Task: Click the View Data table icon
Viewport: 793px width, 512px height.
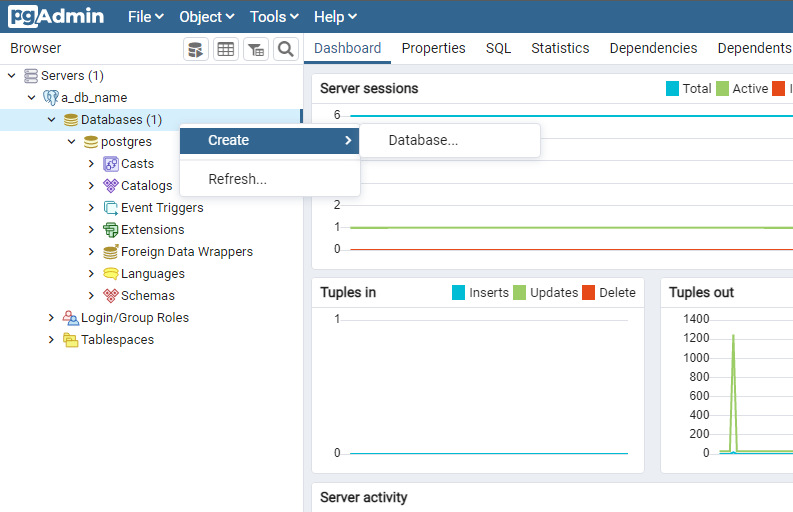Action: click(226, 49)
